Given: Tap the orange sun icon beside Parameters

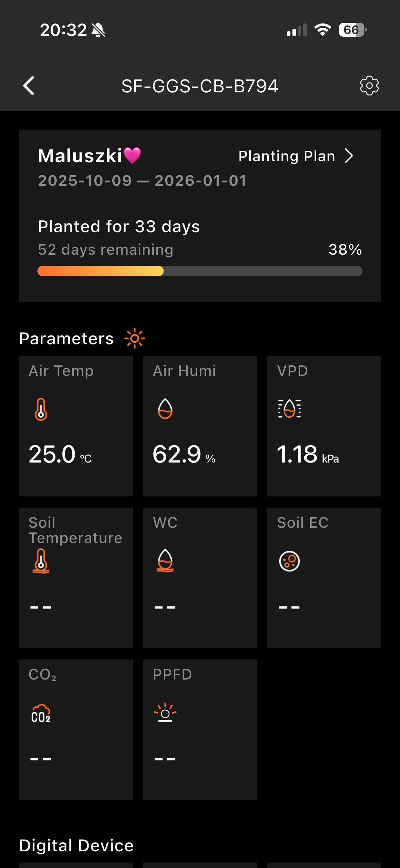Looking at the screenshot, I should tap(135, 338).
